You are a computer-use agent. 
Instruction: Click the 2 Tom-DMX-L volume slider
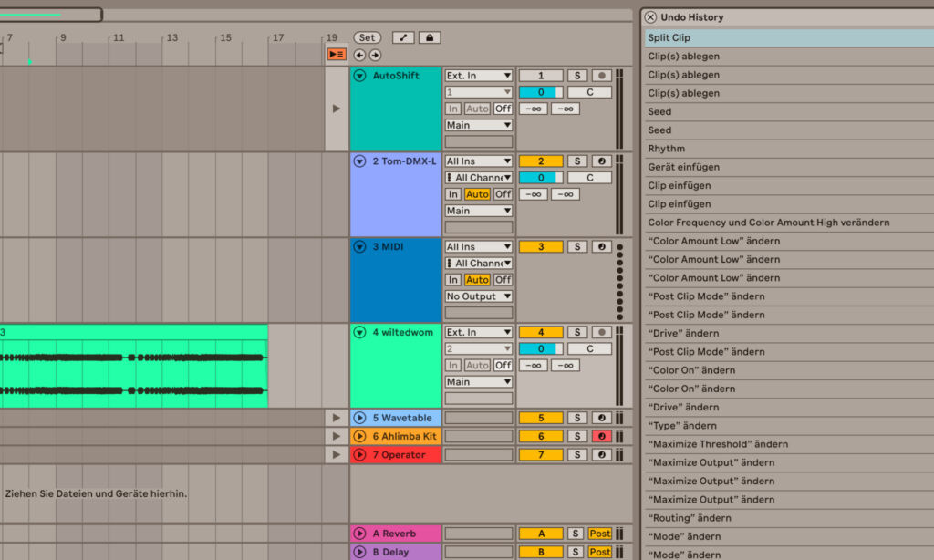[x=541, y=178]
